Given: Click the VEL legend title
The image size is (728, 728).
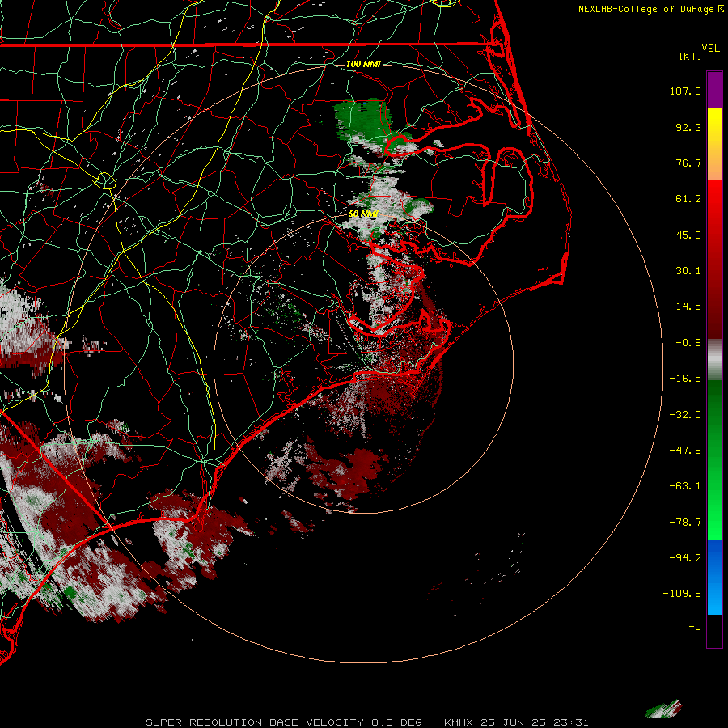Looking at the screenshot, I should point(710,49).
